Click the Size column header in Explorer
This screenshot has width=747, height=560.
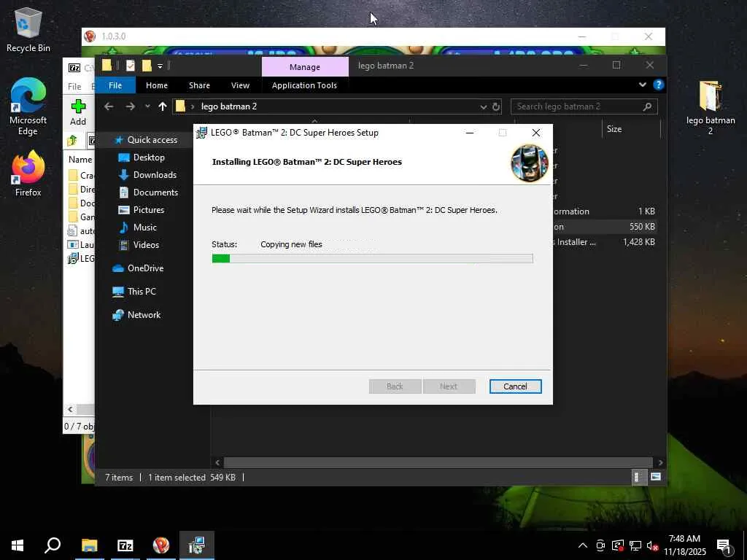pos(630,129)
